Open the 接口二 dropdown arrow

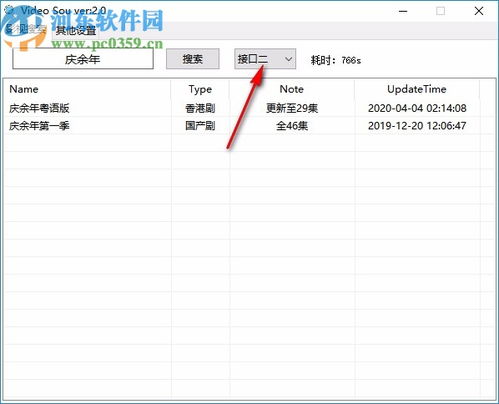coord(288,59)
